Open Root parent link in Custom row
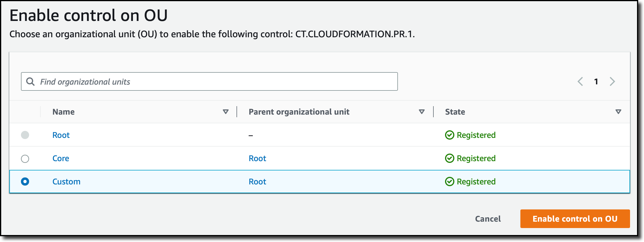Image resolution: width=644 pixels, height=242 pixels. pos(257,181)
